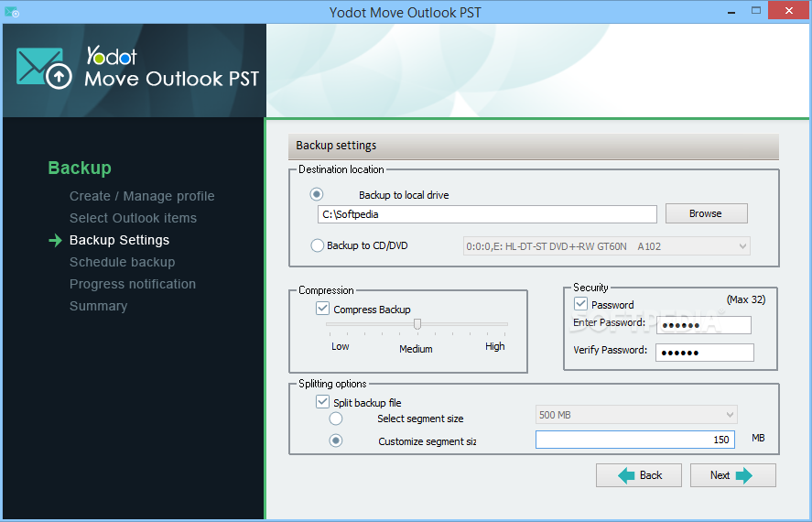This screenshot has width=812, height=522.
Task: Click the Browse button
Action: tap(707, 213)
